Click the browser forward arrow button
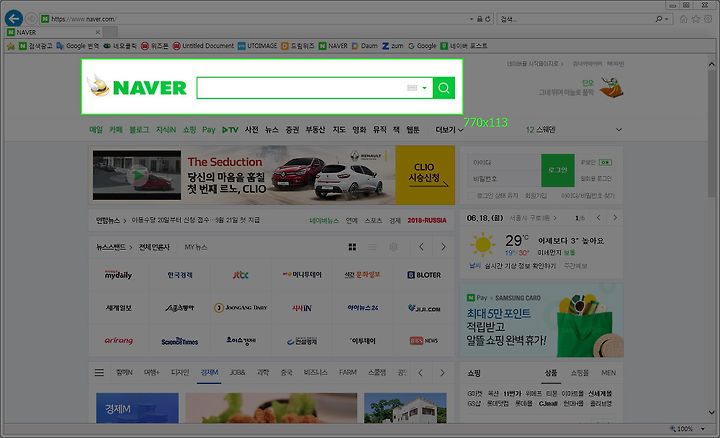This screenshot has width=720, height=438. tap(31, 19)
